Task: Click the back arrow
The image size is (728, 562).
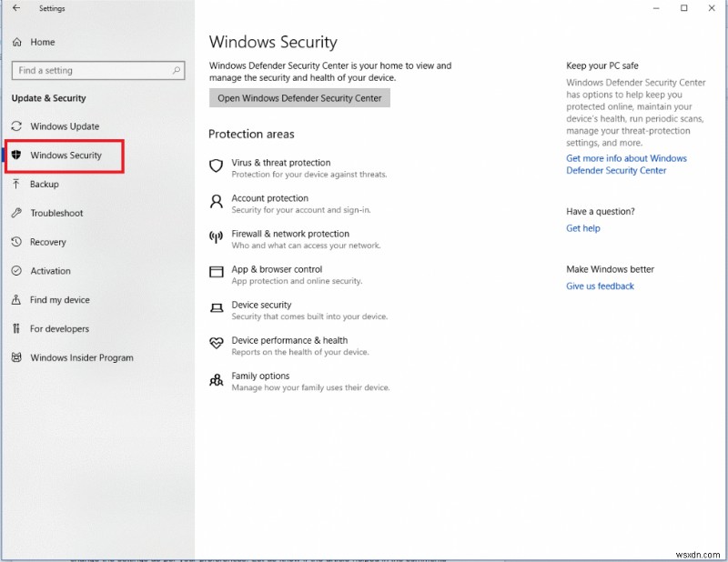Action: click(x=15, y=8)
